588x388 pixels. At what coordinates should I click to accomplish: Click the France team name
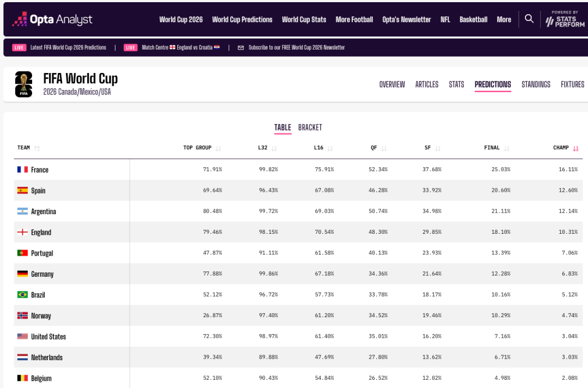click(x=40, y=169)
